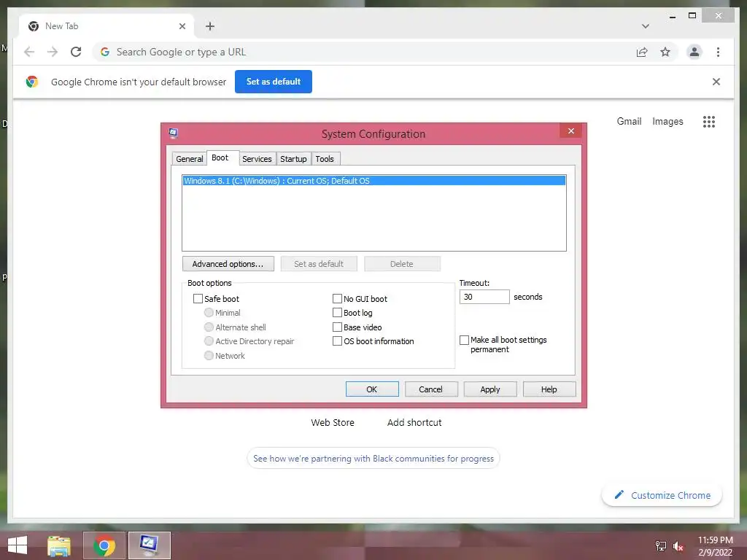
Task: Click the muted volume tray icon
Action: click(678, 546)
